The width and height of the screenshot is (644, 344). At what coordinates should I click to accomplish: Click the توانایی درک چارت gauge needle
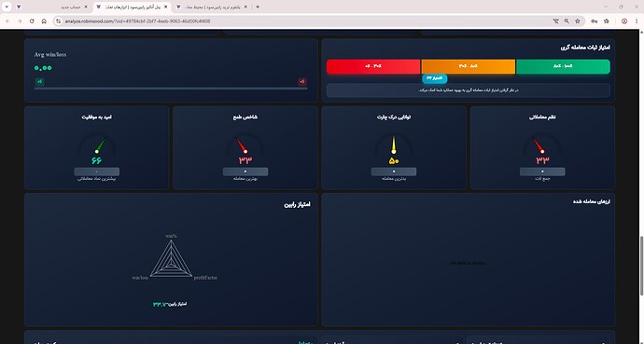(x=394, y=144)
